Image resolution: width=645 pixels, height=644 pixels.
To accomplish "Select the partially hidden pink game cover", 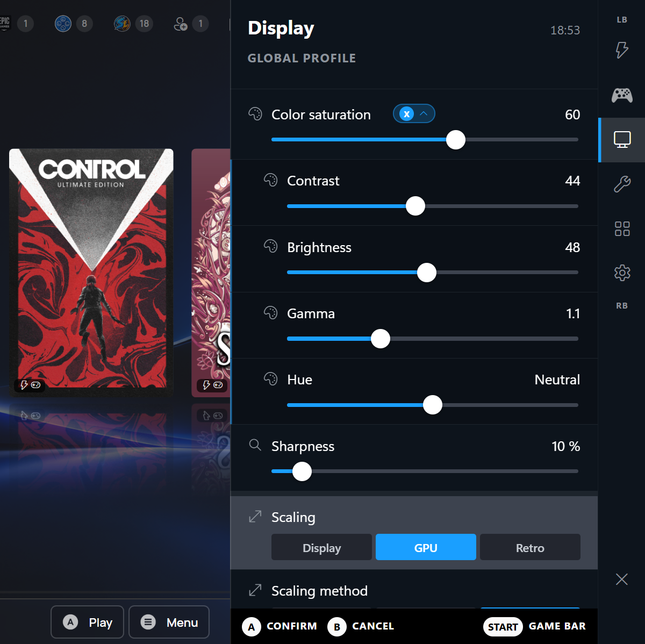I will click(211, 273).
